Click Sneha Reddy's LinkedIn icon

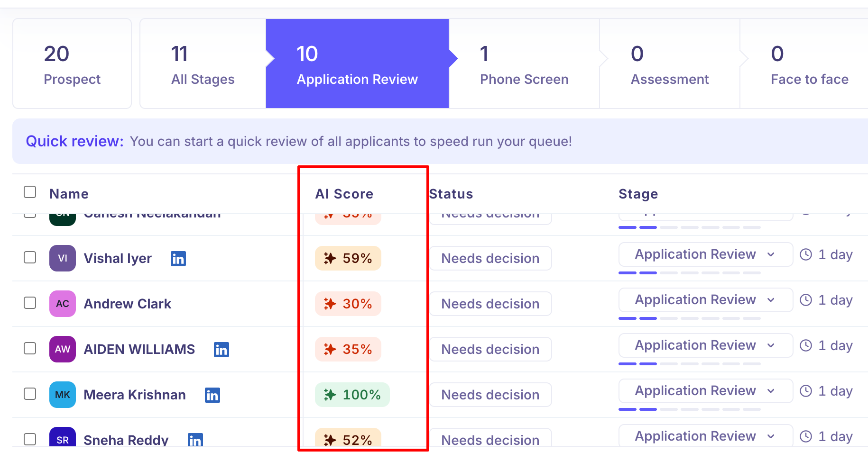coord(195,440)
